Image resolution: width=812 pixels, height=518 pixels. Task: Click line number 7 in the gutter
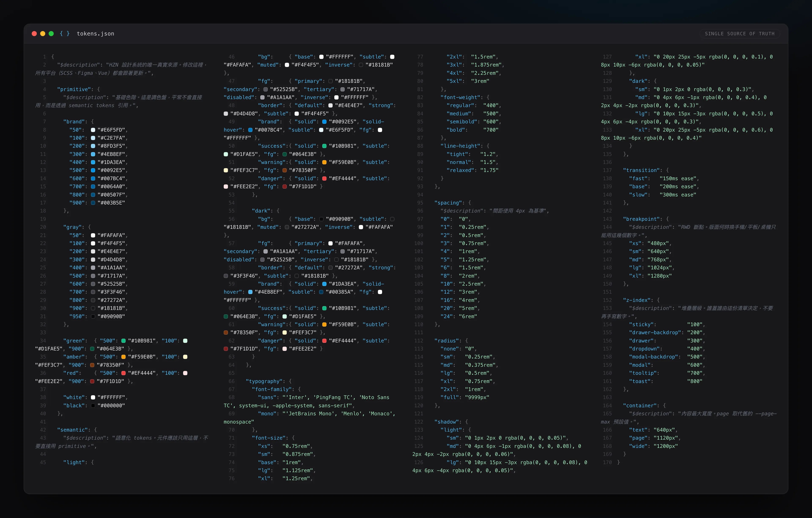click(44, 122)
